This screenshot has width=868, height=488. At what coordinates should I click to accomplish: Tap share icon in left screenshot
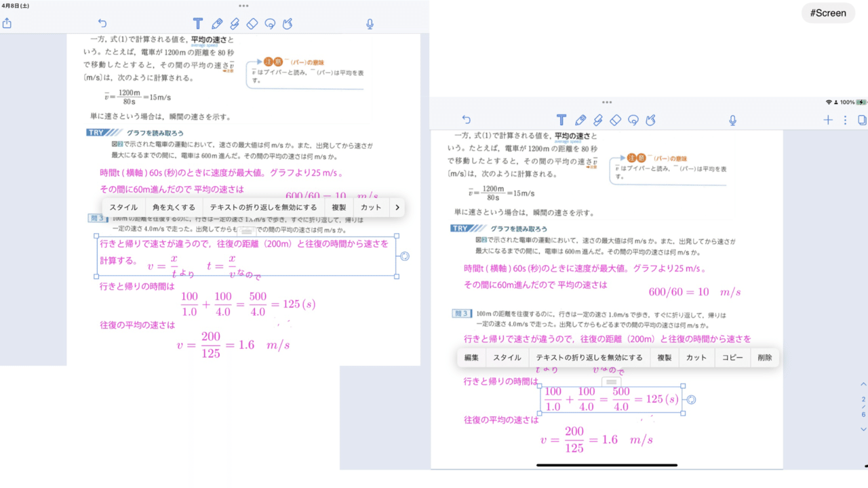(x=7, y=24)
